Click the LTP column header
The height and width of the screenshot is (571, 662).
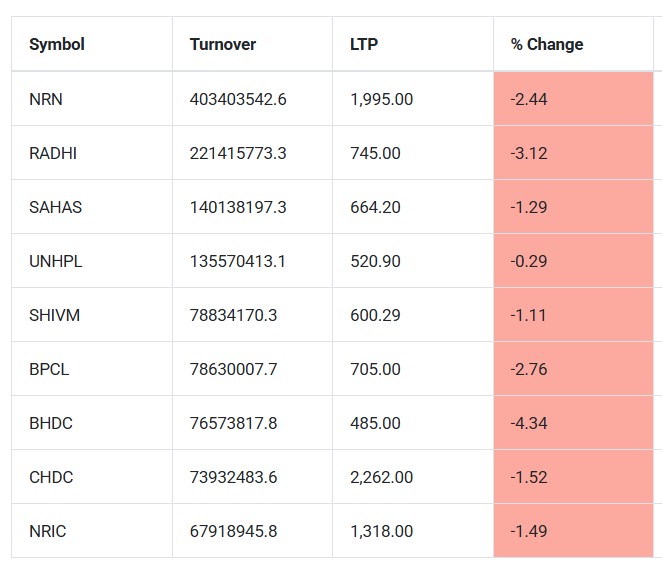click(x=364, y=44)
